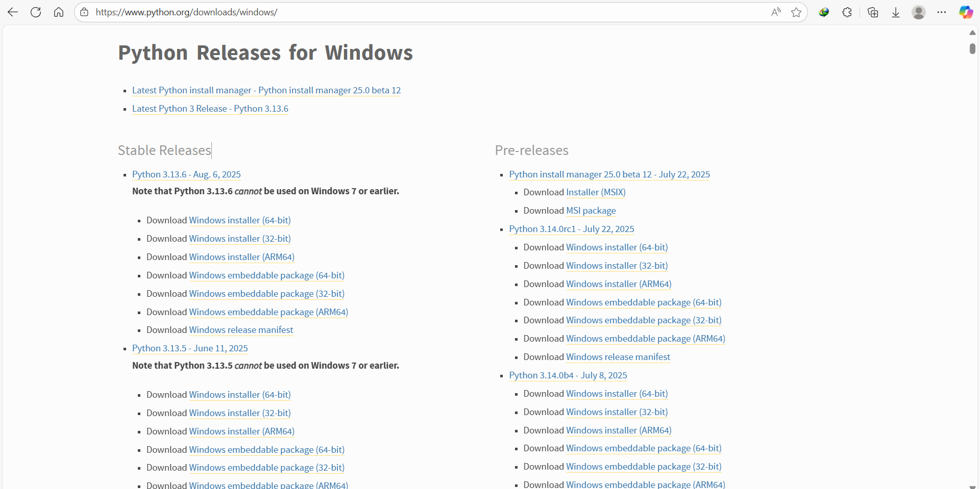The image size is (980, 489).
Task: Open Read Aloud icon in address bar
Action: click(x=776, y=12)
